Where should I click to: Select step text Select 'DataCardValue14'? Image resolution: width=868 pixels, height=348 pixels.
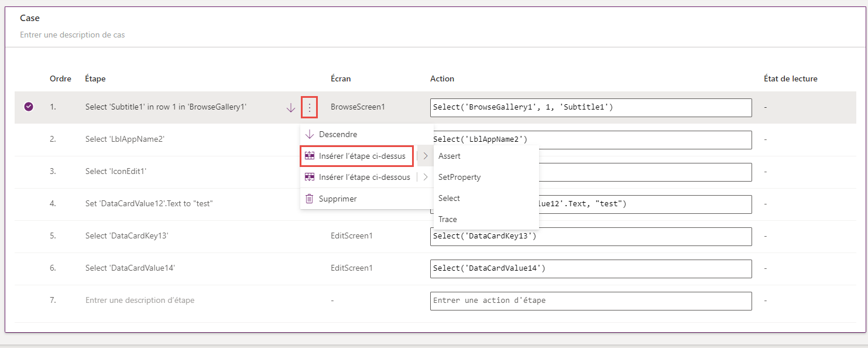[x=131, y=268]
